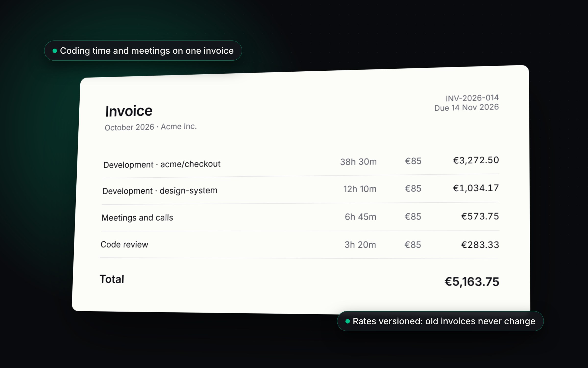Select 'October 2026 · Acme Inc.' subtitle
588x368 pixels.
click(x=151, y=127)
